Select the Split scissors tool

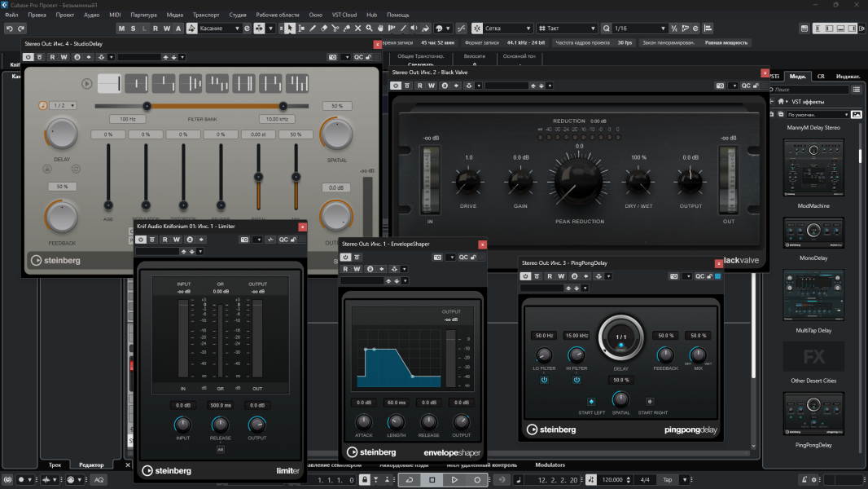point(335,29)
